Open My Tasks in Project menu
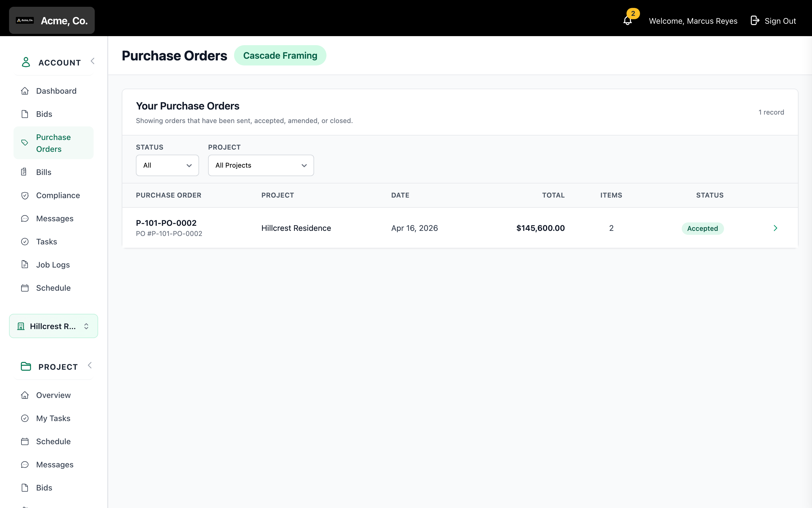812x508 pixels. click(53, 418)
